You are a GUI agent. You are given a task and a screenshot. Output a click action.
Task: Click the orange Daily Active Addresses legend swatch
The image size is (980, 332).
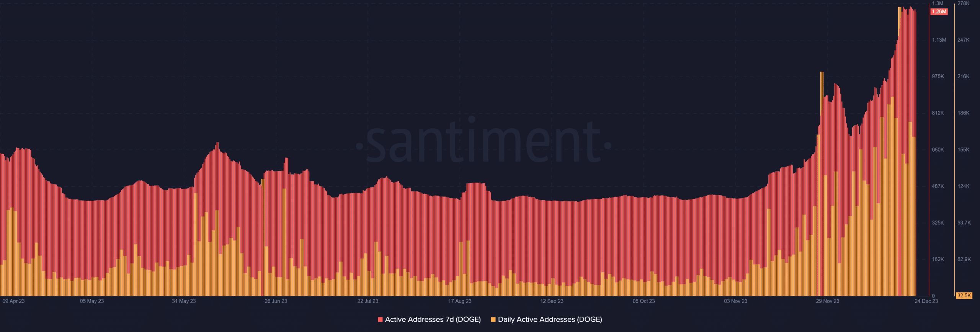coord(493,319)
